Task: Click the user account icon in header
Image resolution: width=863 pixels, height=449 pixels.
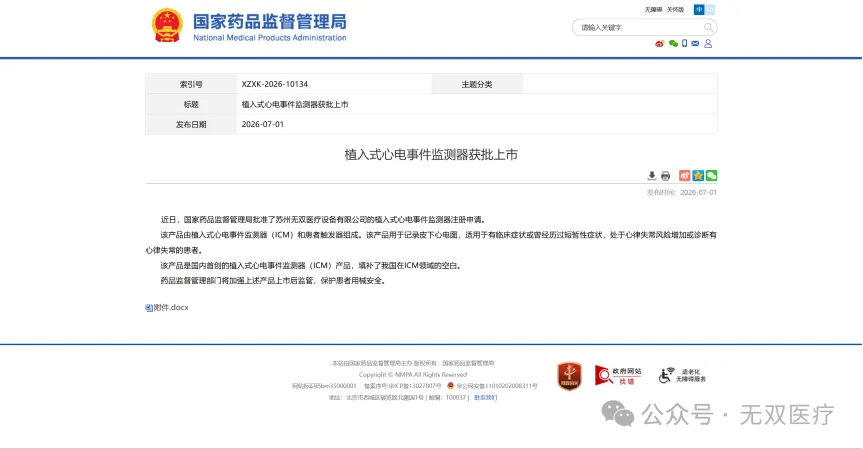Action: pyautogui.click(x=708, y=43)
